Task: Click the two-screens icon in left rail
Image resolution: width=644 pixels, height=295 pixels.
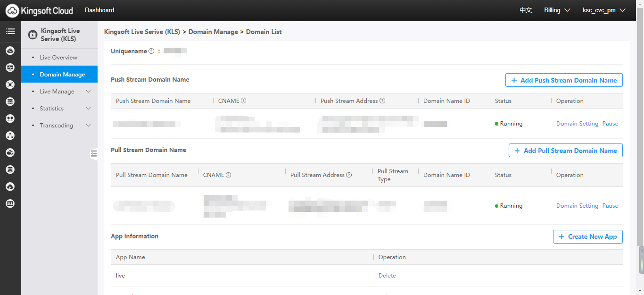Action: click(10, 118)
